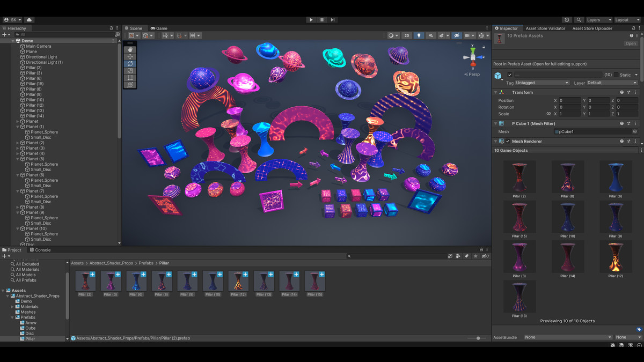
Task: Open the Tag dropdown showing Untagged
Action: (x=542, y=83)
